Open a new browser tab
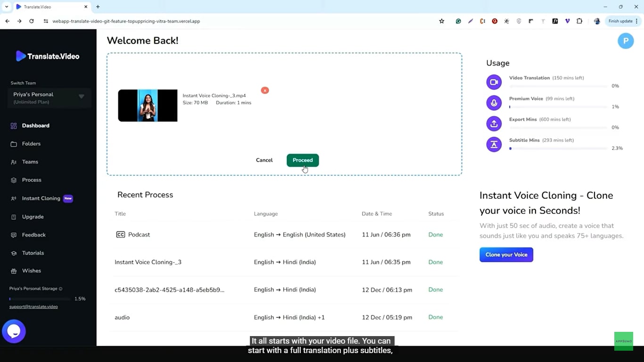 click(98, 7)
